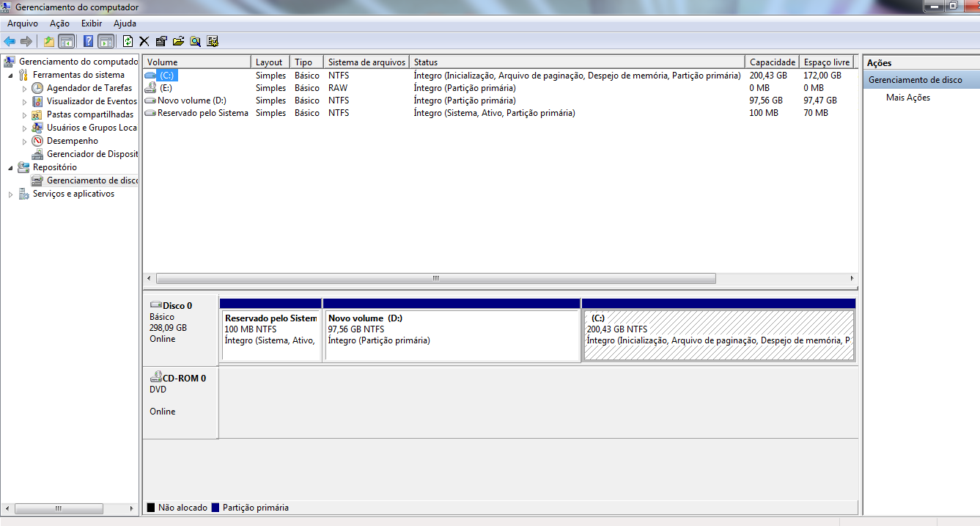Click the gray Forward arrow in the toolbar
Screen dimensions: 980x526
tap(26, 41)
